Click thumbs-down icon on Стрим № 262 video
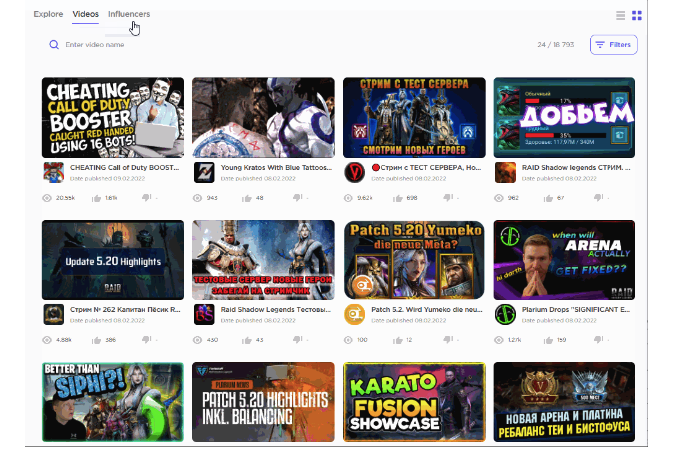The image size is (675, 463). tap(147, 340)
